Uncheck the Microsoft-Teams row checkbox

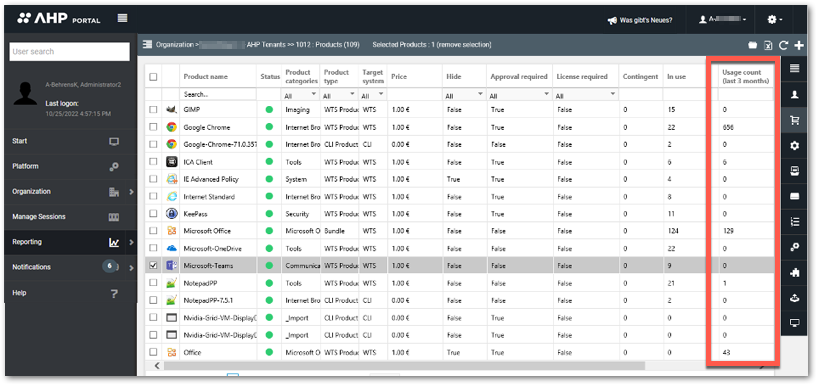[x=153, y=266]
